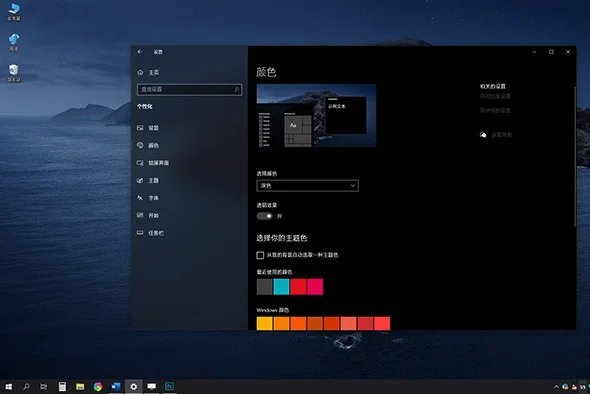
Task: Open Chrome from the taskbar
Action: pos(98,386)
